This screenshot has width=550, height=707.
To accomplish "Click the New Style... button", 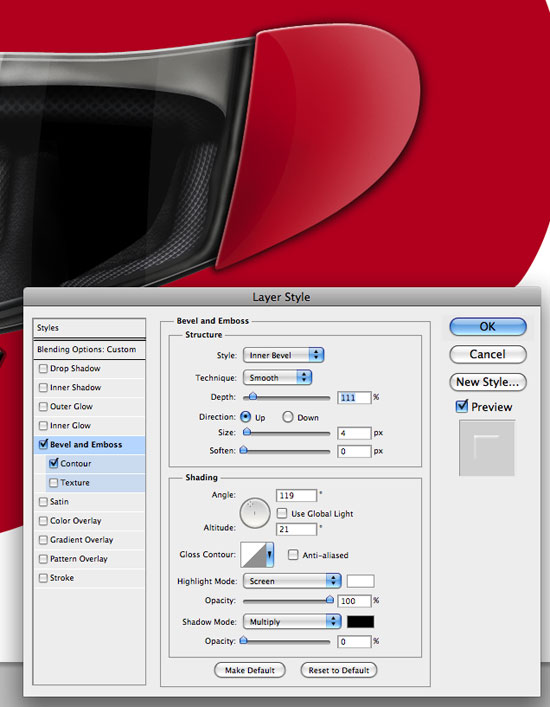I will coord(488,382).
